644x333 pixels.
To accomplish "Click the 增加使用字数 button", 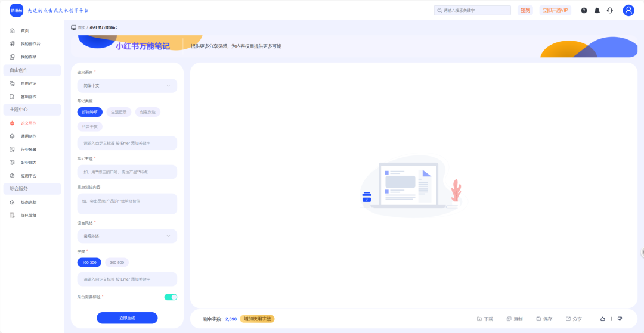I will [257, 319].
